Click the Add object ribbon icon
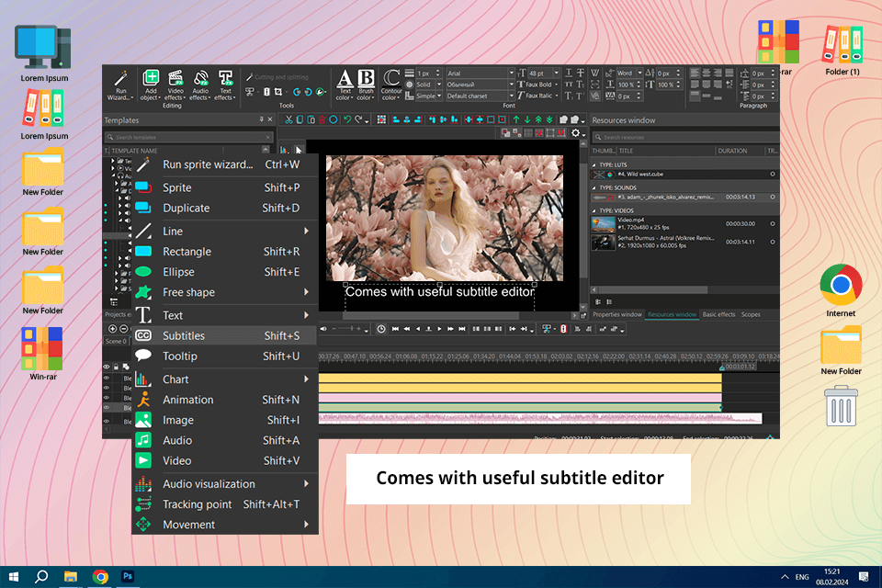 151,85
